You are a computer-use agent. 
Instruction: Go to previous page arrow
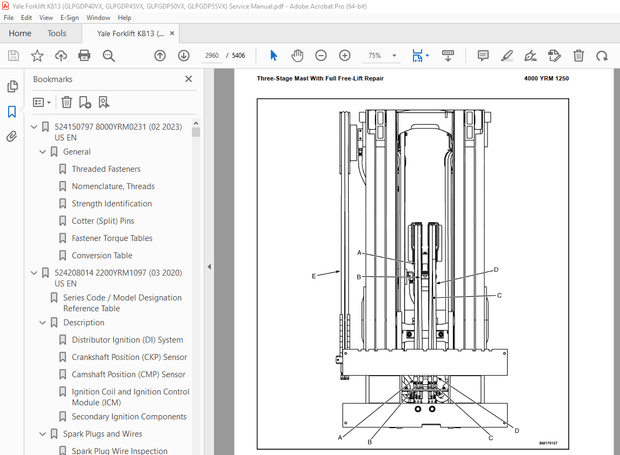[160, 56]
